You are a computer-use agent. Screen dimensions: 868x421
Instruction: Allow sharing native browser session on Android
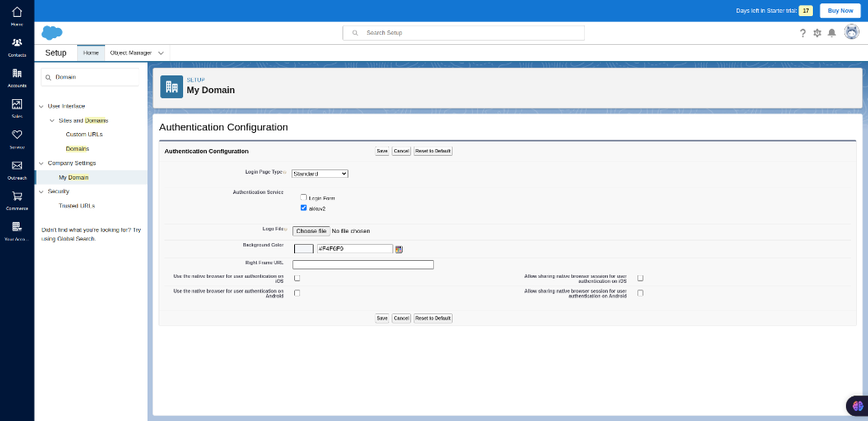click(x=641, y=293)
